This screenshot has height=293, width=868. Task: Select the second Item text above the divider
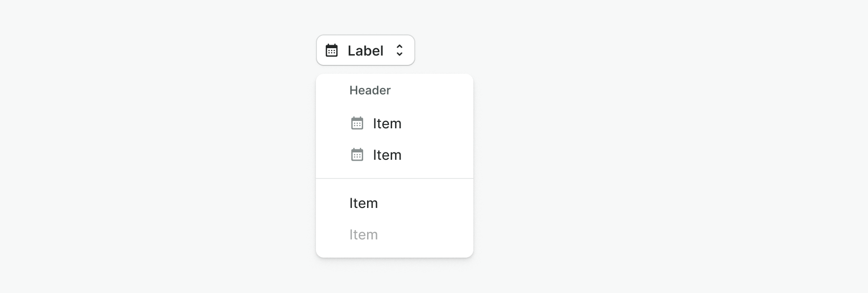tap(387, 155)
